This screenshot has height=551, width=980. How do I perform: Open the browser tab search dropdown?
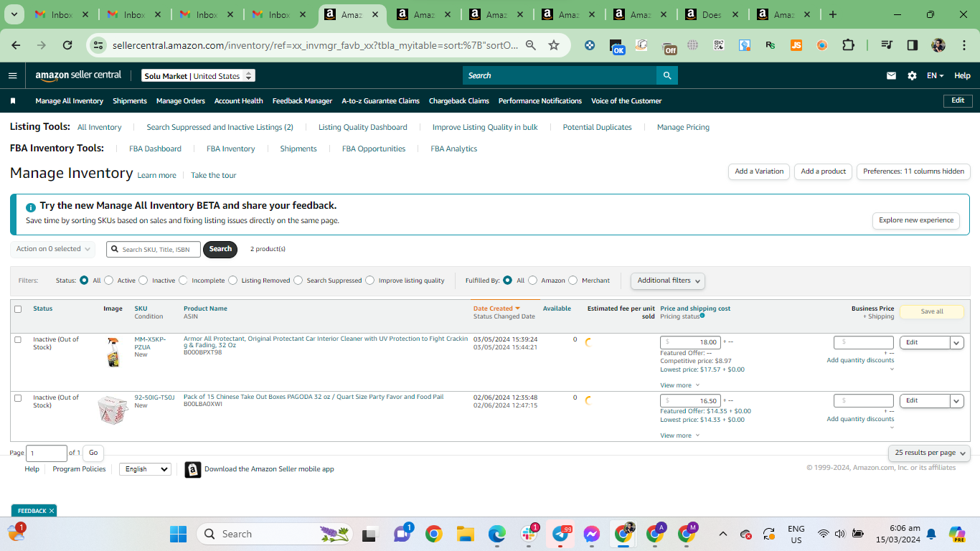(x=15, y=14)
